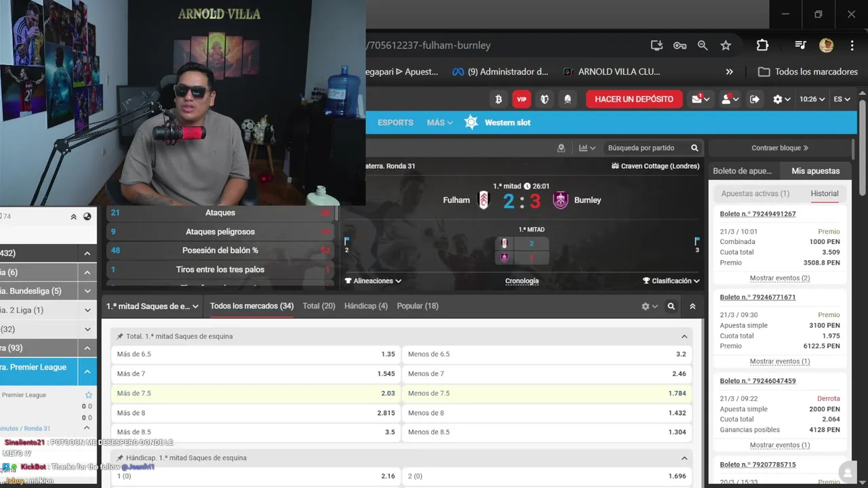Open the 10:26 time dropdown
The image size is (868, 488).
tap(812, 99)
